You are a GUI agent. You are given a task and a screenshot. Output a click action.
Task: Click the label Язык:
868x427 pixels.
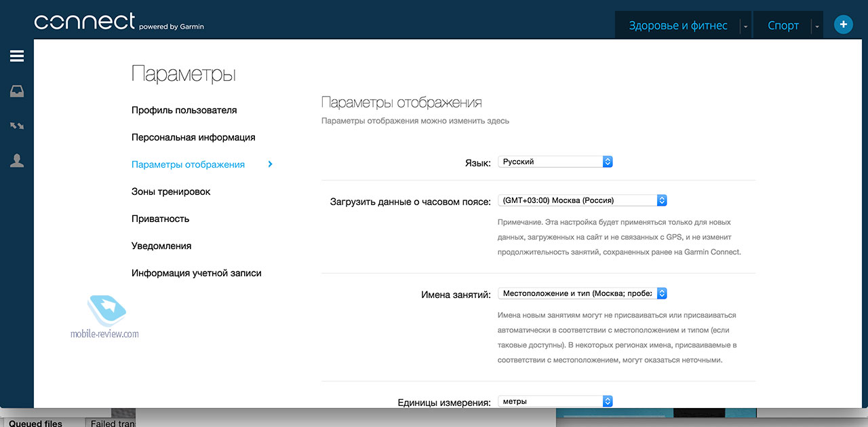click(x=478, y=163)
